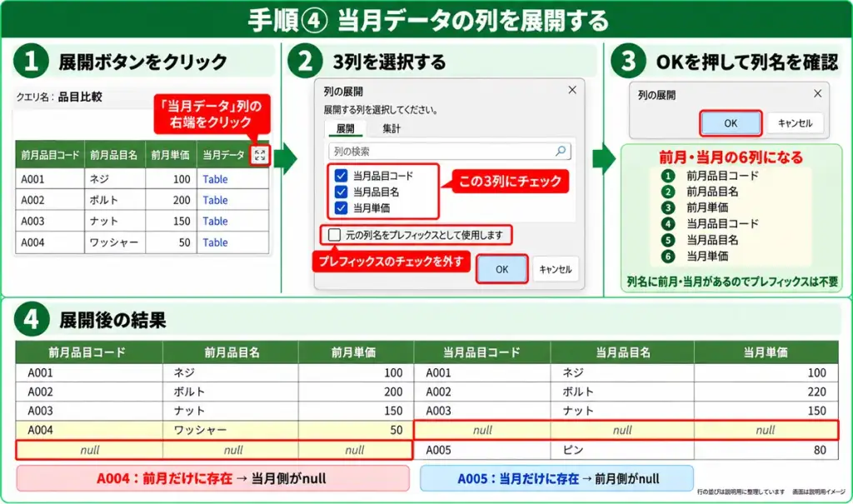This screenshot has width=853, height=504.
Task: Toggle the 当月単価 checkbox
Action: click(341, 207)
